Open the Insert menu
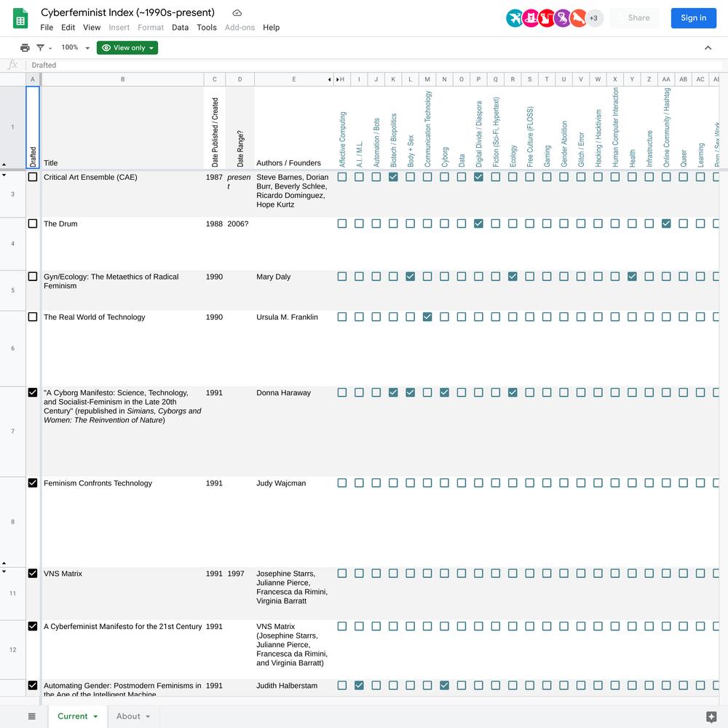 (x=119, y=28)
